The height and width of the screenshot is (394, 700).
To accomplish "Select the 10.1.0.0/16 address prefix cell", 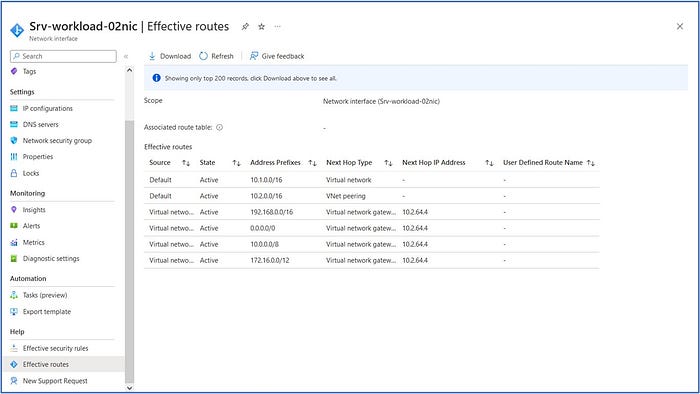I will coord(266,180).
